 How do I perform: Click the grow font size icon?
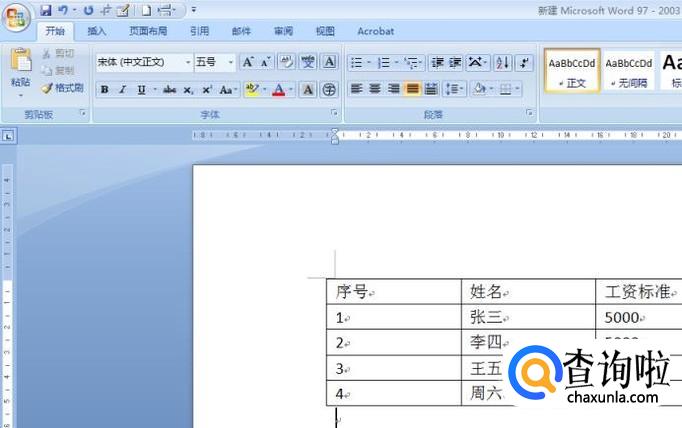248,62
